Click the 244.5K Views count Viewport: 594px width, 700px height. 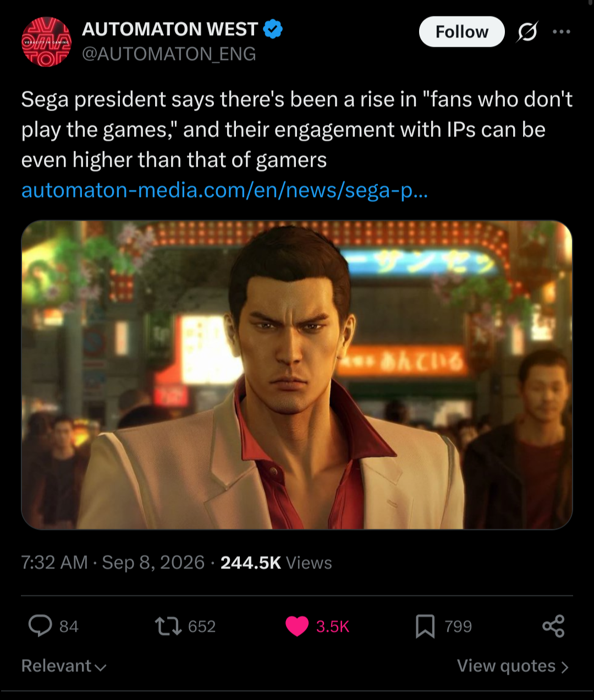(276, 563)
